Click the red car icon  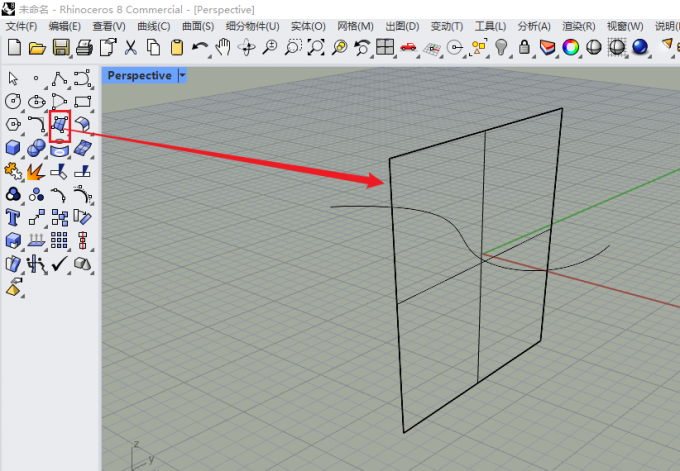(408, 47)
